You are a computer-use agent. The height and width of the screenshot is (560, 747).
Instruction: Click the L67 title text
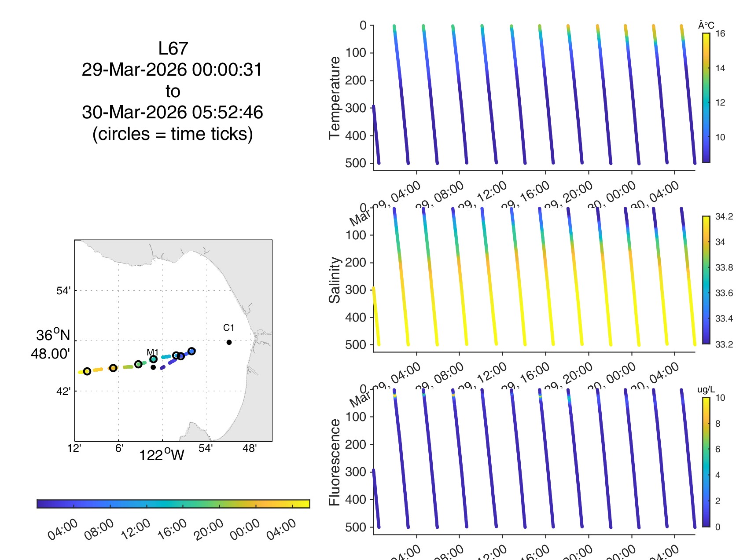[x=173, y=48]
